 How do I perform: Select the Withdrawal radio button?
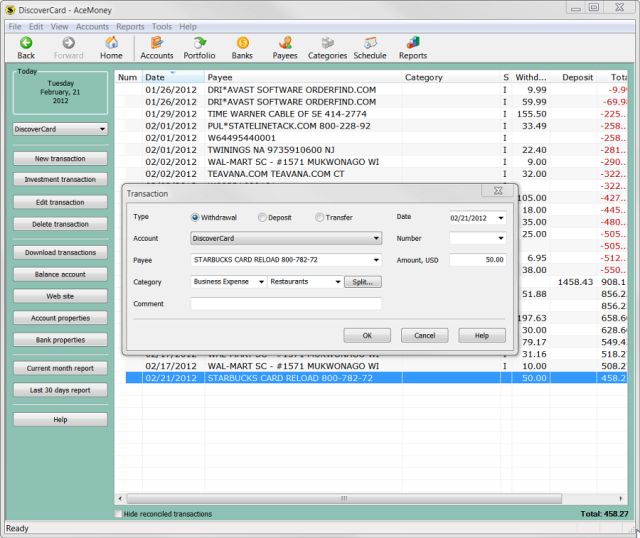195,217
